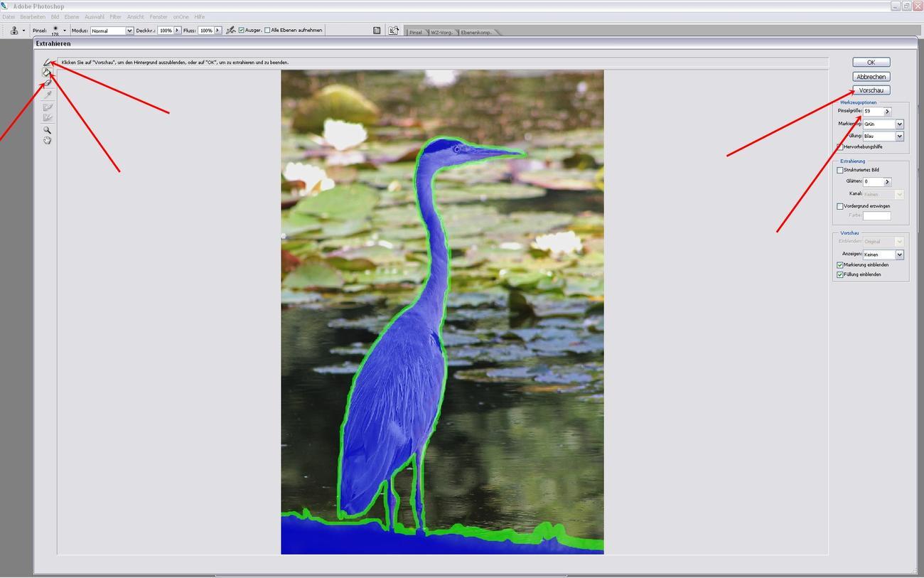Open the Glätten slider arrow
This screenshot has height=578, width=924.
coord(887,182)
